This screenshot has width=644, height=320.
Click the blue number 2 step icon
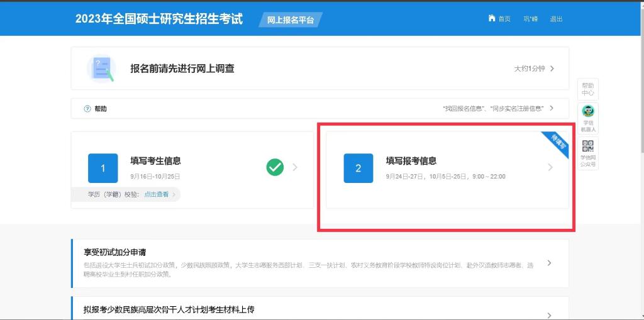pos(358,168)
